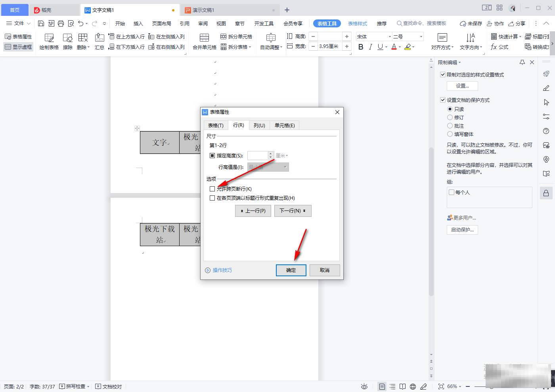This screenshot has width=555, height=392.
Task: Apply Italic formatting with I icon
Action: (370, 47)
